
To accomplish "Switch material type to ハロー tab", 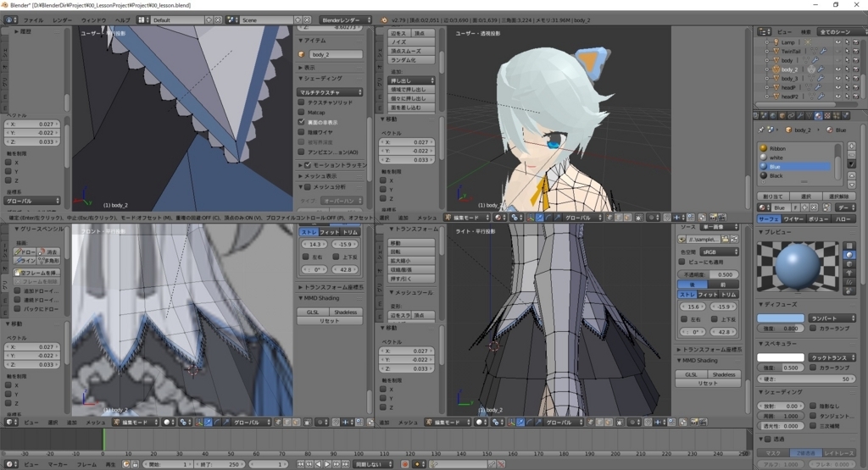I will pyautogui.click(x=843, y=219).
